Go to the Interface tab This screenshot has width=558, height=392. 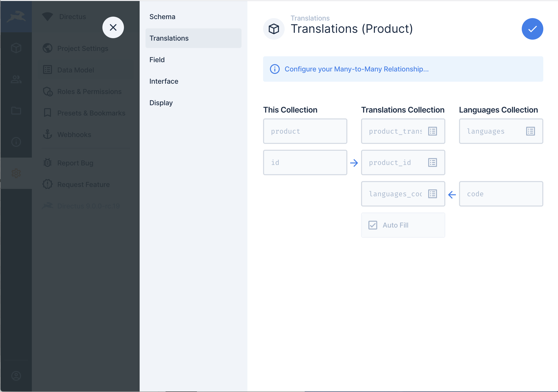193,81
